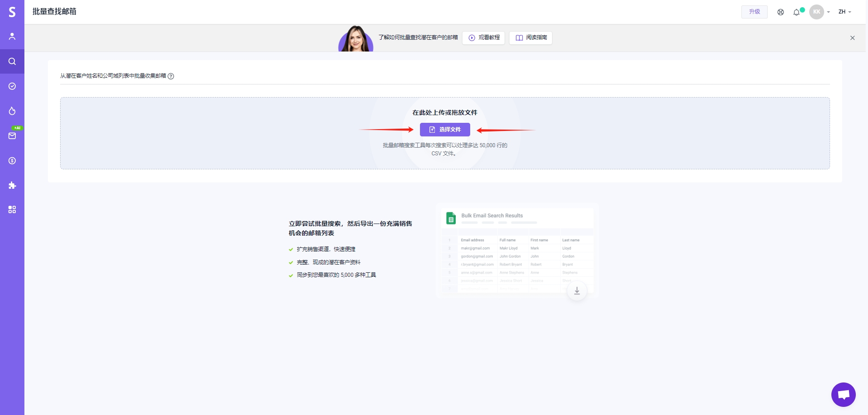Click the John Gordon cell in preview
The image size is (868, 415).
[x=510, y=256]
